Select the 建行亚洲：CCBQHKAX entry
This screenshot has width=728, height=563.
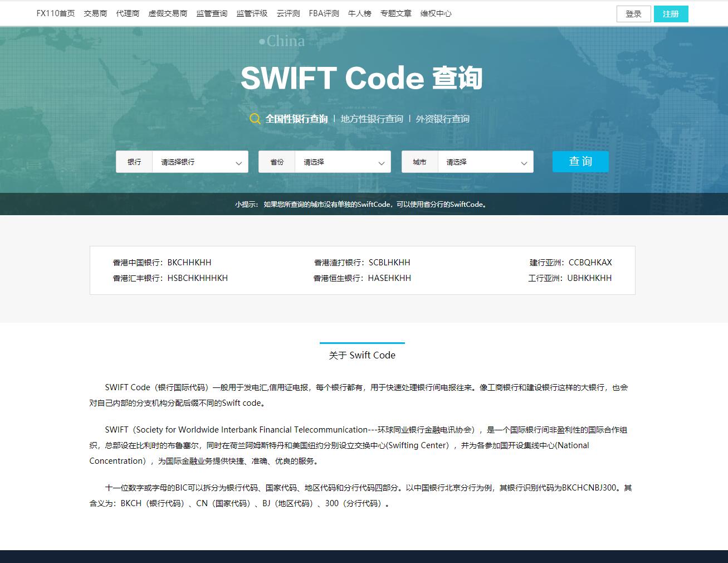coord(570,263)
